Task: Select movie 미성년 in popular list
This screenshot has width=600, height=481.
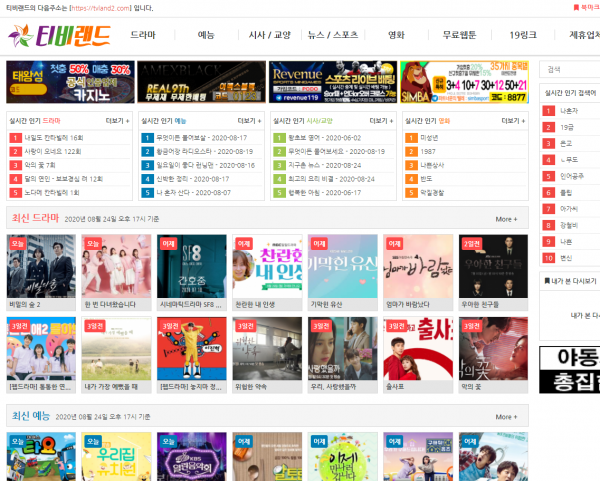Action: click(429, 138)
